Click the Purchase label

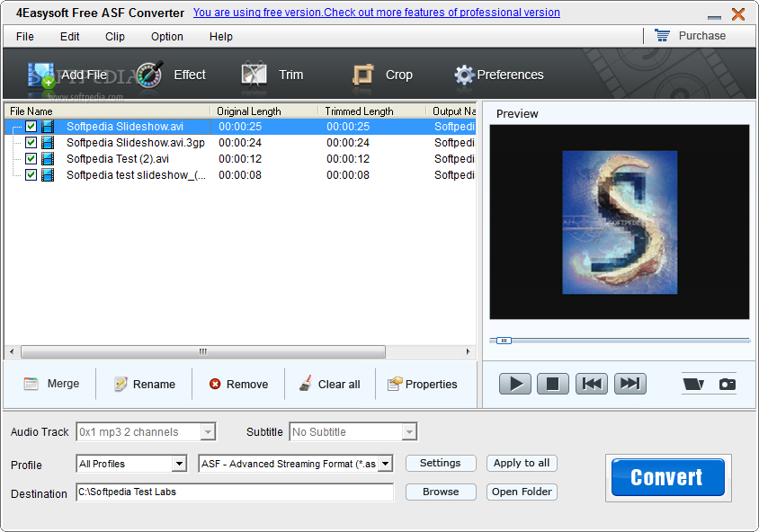pyautogui.click(x=701, y=36)
